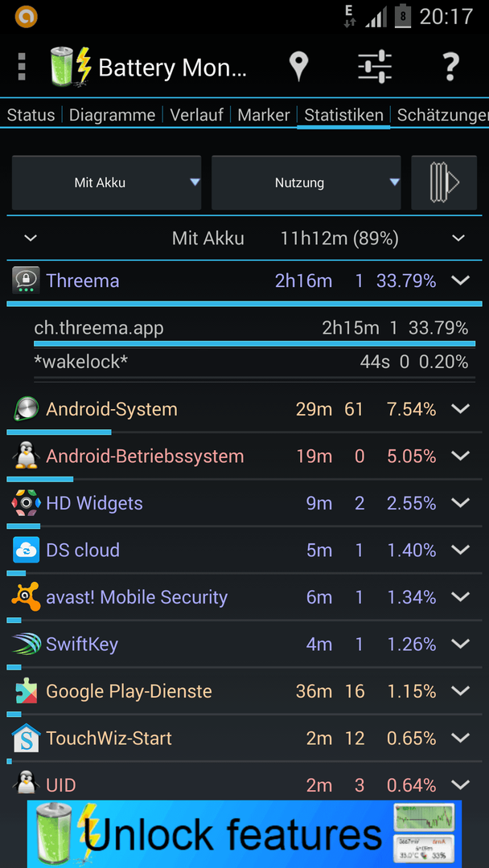Open the Google Play-Dienste row

(x=244, y=691)
